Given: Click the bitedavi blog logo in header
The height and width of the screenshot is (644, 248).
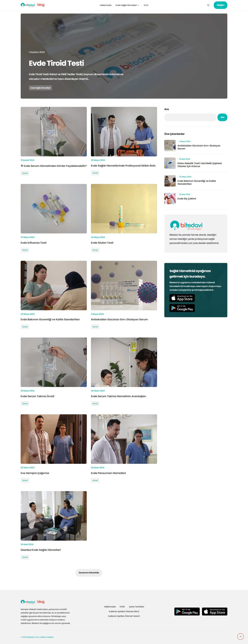Looking at the screenshot, I should tap(33, 5).
